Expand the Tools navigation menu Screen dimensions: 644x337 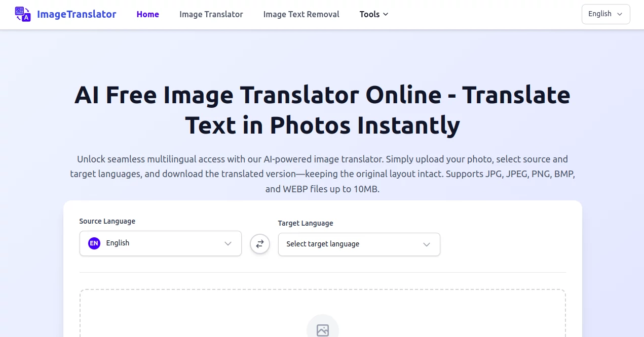[373, 14]
